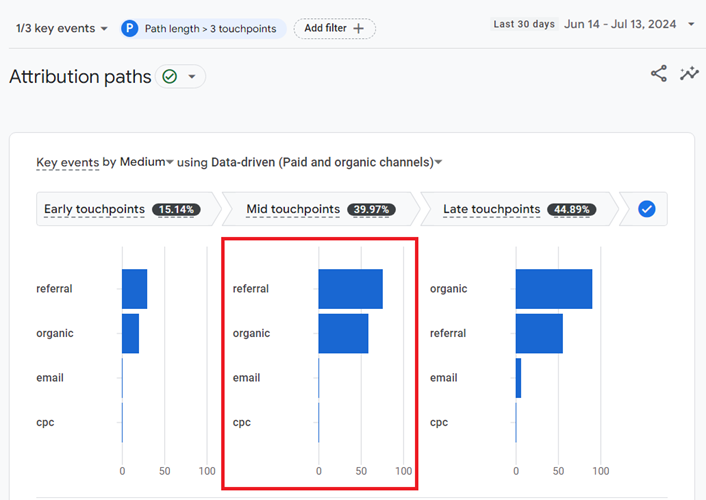Screen dimensions: 706x500
Task: Click email bar in Late touchpoints chart
Action: (x=519, y=378)
